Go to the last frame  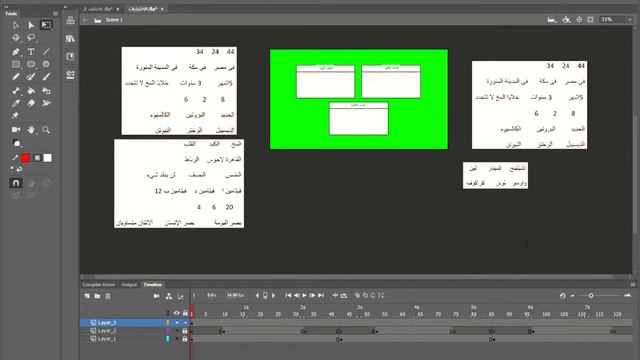click(321, 296)
